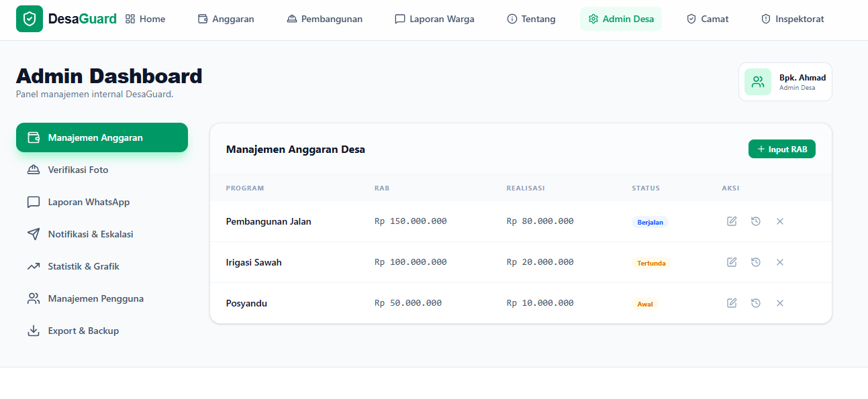Screen dimensions: 868x399
Task: Open Statistik & Grafik label in sidebar
Action: tap(83, 266)
